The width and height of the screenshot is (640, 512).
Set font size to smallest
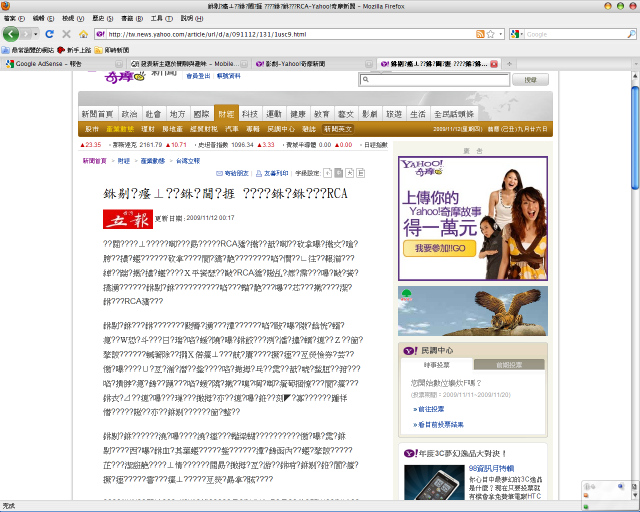pyautogui.click(x=327, y=173)
